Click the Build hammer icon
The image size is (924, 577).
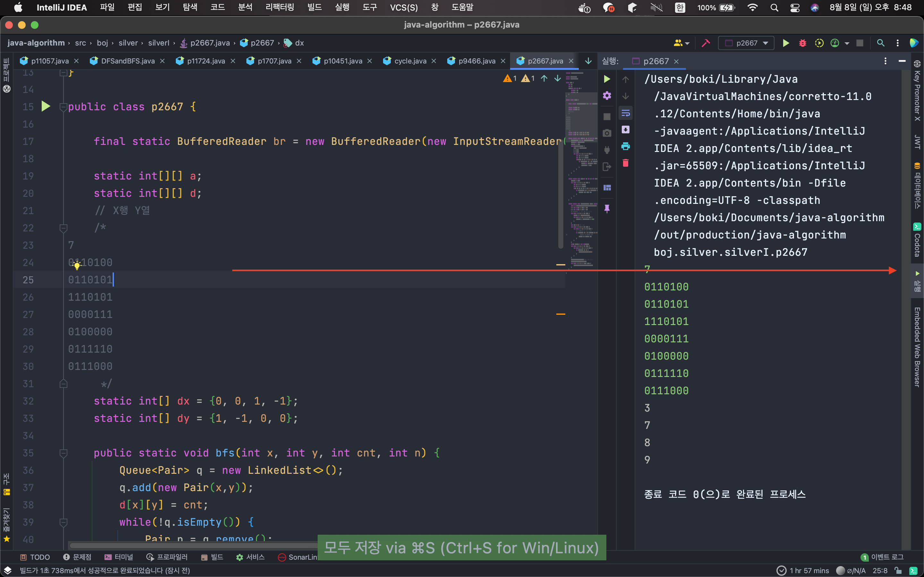[706, 43]
